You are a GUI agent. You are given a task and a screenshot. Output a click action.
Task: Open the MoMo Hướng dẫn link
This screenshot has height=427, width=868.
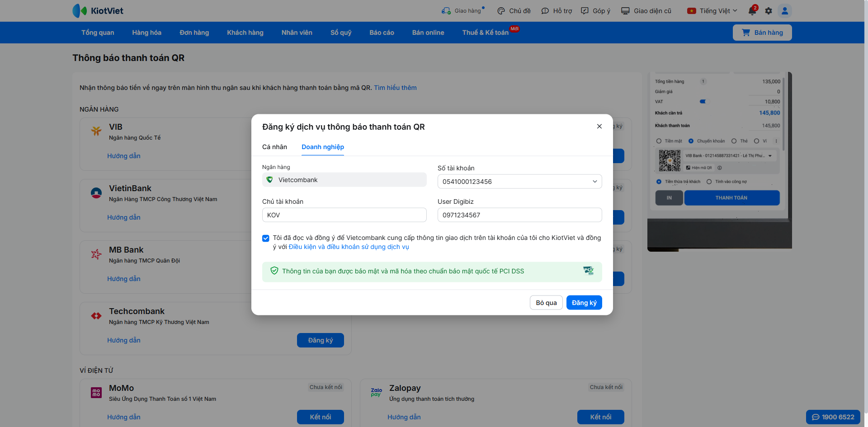[124, 417]
